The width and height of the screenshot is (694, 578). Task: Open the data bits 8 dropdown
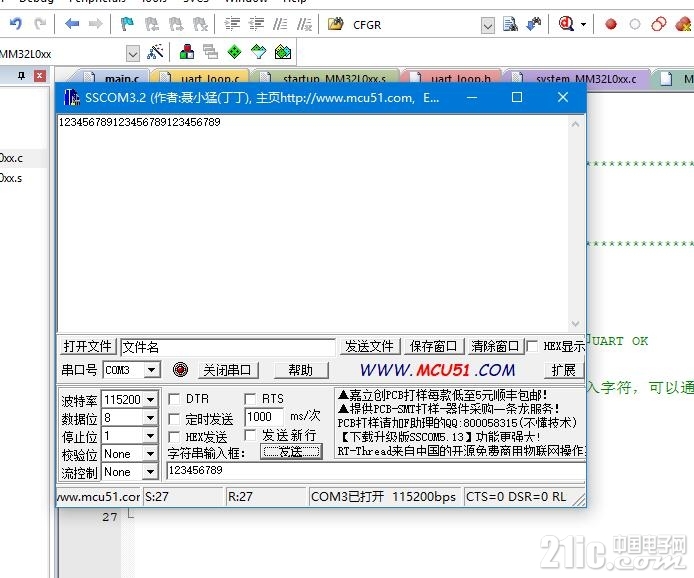[x=150, y=418]
